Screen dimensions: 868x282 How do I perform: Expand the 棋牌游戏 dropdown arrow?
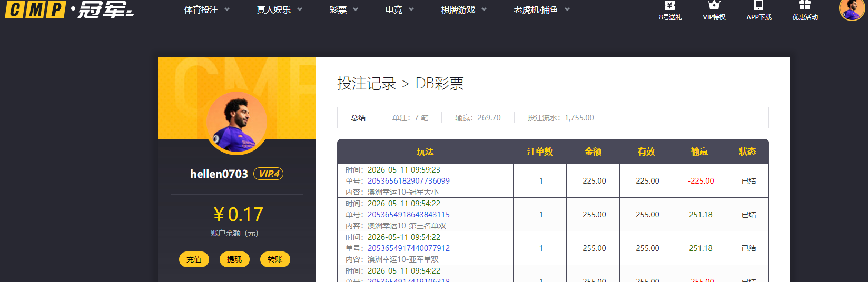[x=484, y=9]
